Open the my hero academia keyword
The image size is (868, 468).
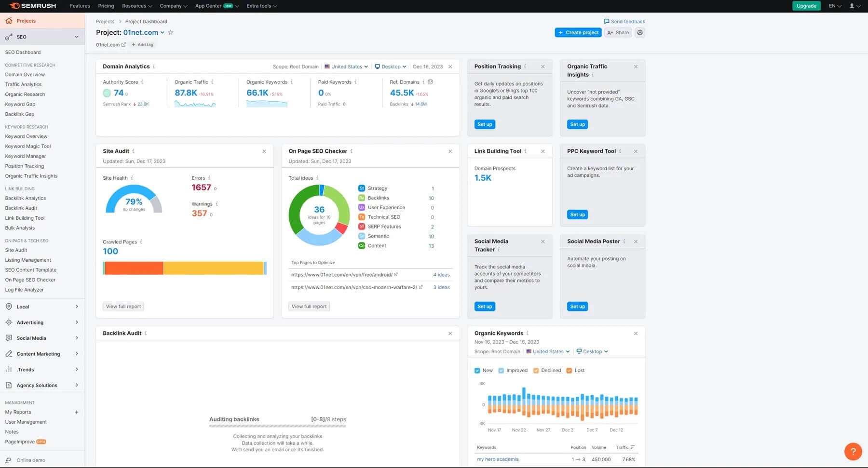[x=498, y=459]
